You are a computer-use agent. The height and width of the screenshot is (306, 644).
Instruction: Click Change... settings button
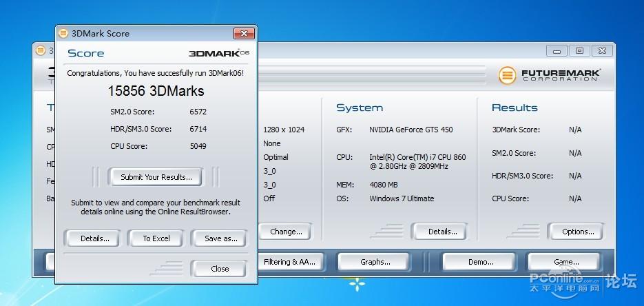coord(286,232)
